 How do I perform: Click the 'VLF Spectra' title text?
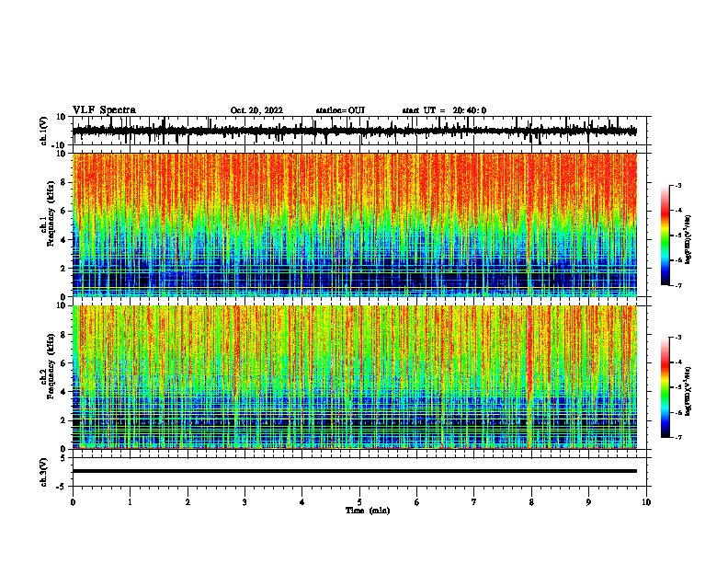(104, 110)
